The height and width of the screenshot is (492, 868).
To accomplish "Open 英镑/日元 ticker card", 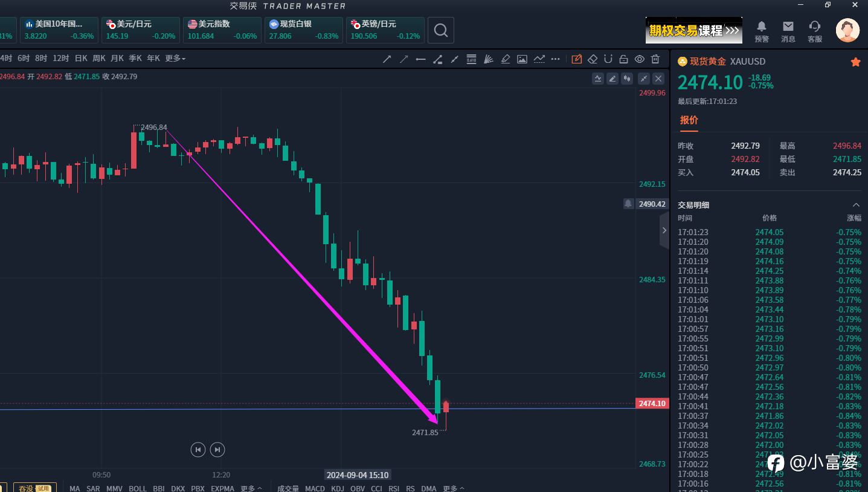I will 385,30.
